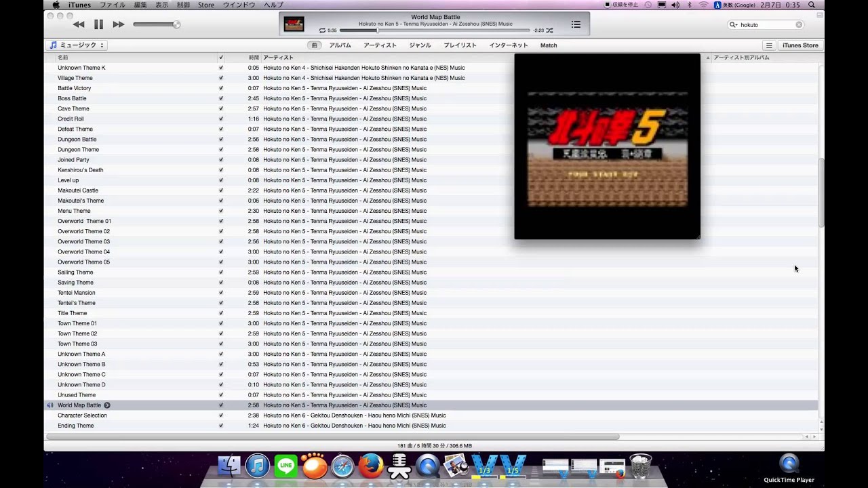Uncheck the Ending Theme checkbox
868x488 pixels.
tap(221, 426)
